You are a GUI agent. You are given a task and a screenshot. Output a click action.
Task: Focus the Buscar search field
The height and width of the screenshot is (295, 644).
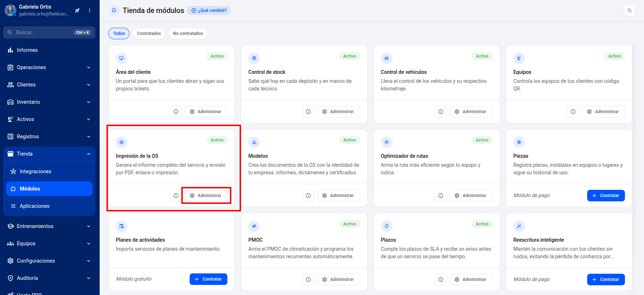click(x=49, y=32)
